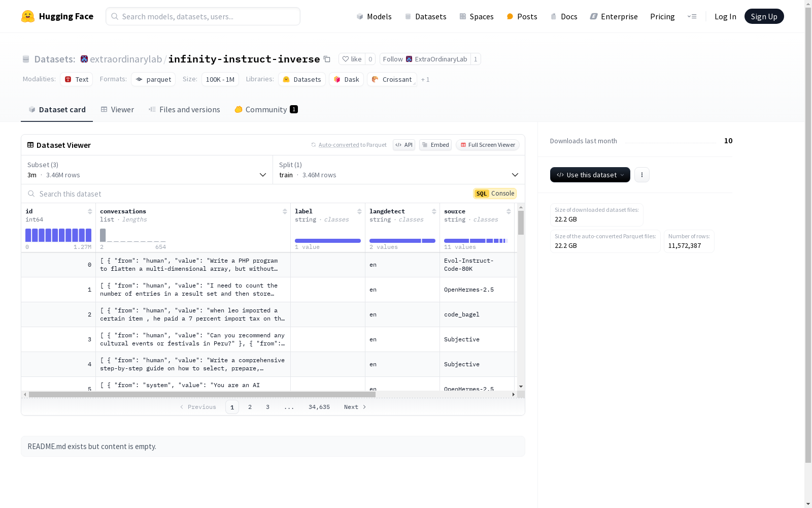This screenshot has height=508, width=812.
Task: Open the extraordinarylab profile link
Action: coord(126,59)
